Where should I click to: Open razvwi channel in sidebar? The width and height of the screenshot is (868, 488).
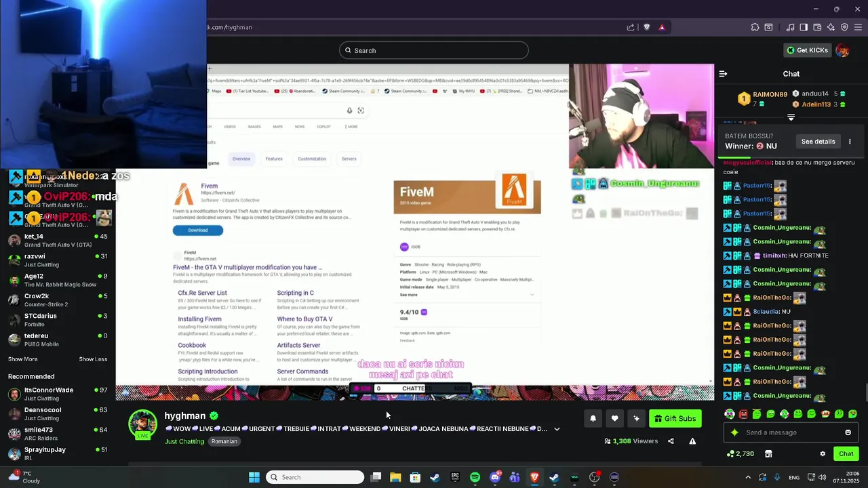(x=58, y=260)
